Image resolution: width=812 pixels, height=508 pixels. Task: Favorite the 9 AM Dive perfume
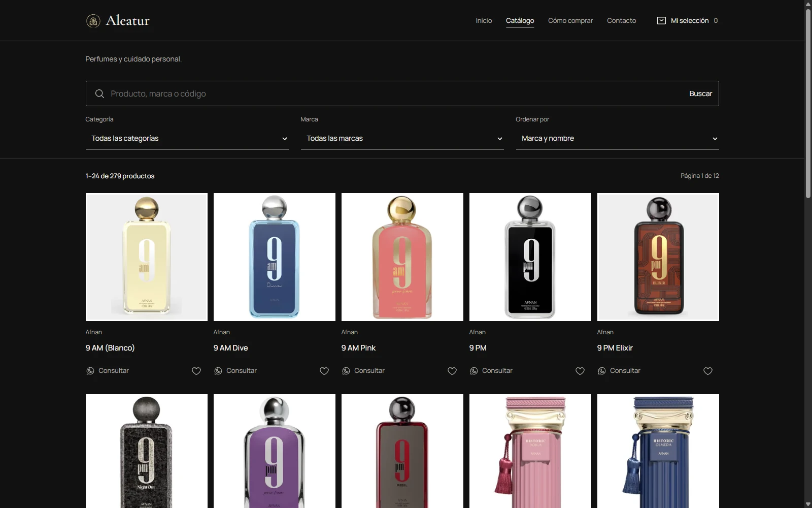324,371
